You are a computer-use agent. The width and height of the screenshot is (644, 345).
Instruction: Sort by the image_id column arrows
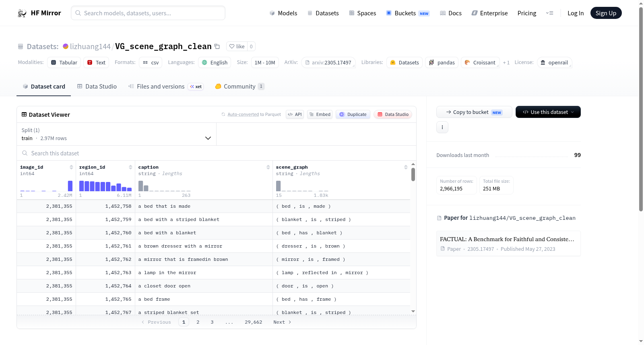[71, 167]
